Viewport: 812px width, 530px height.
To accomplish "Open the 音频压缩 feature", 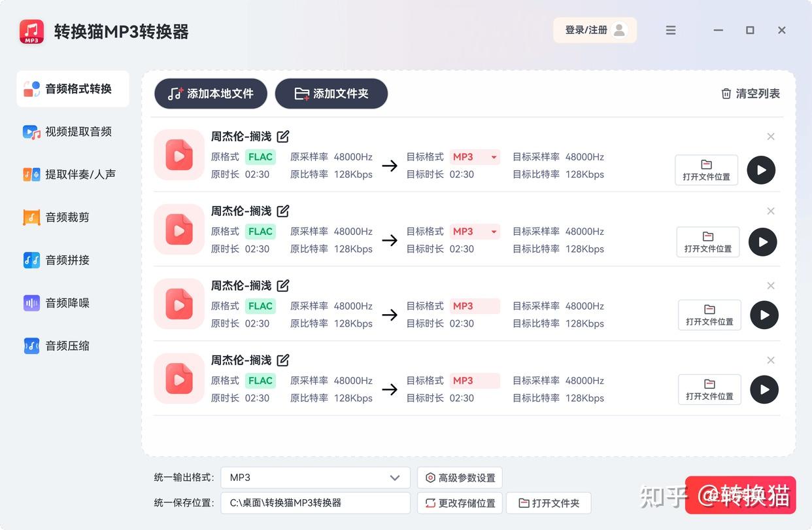I will click(72, 345).
